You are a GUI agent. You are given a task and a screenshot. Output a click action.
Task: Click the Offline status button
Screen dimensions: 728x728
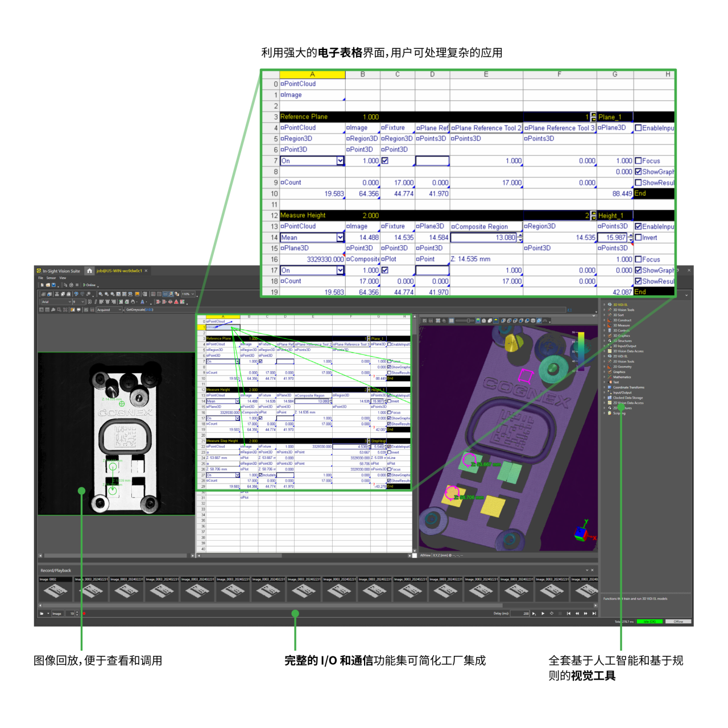[679, 622]
